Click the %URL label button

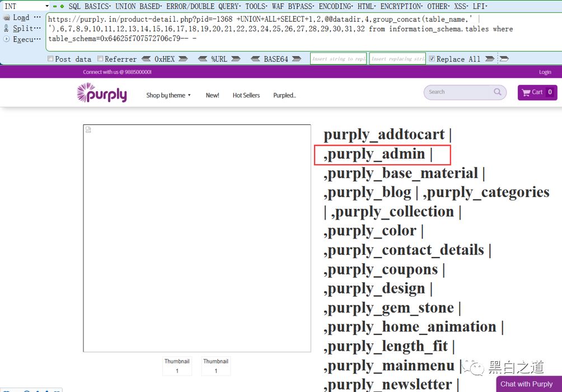point(219,59)
